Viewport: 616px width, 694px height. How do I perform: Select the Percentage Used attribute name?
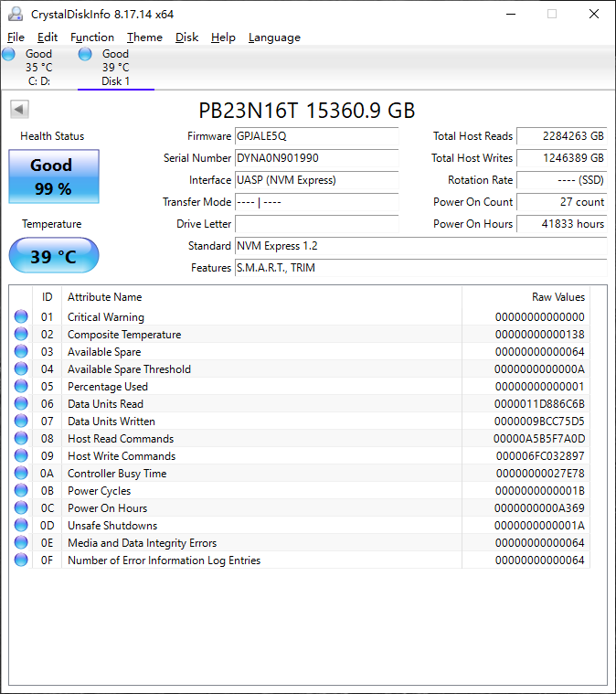click(108, 387)
